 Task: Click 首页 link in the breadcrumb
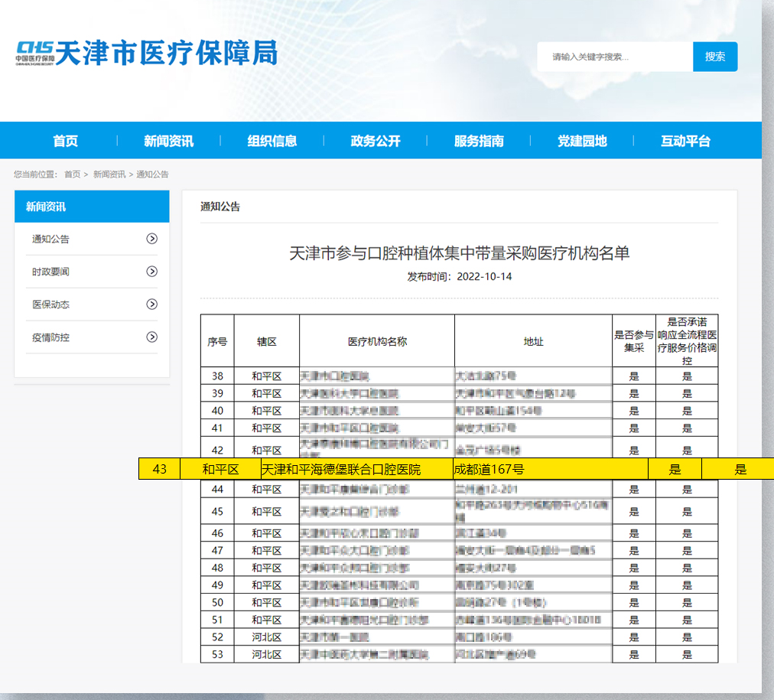[x=72, y=174]
